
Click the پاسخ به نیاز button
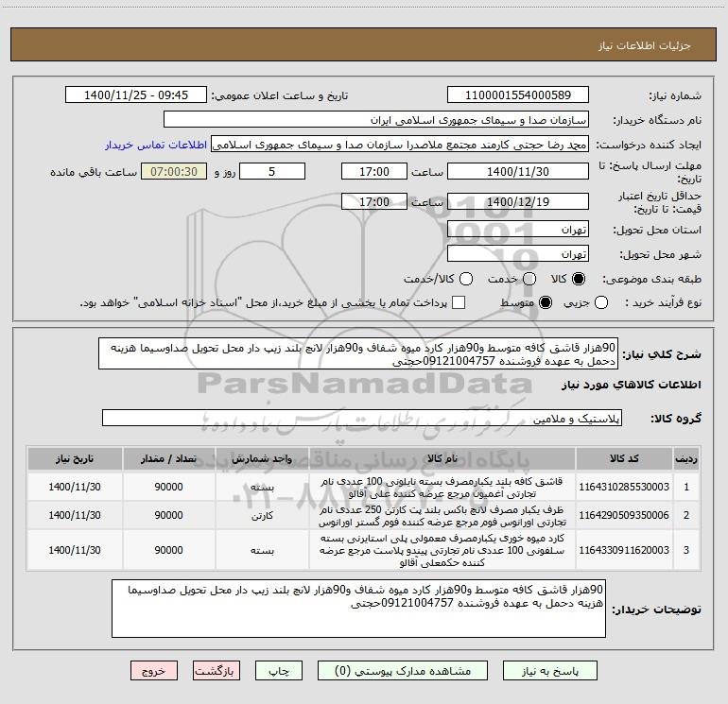point(549,671)
